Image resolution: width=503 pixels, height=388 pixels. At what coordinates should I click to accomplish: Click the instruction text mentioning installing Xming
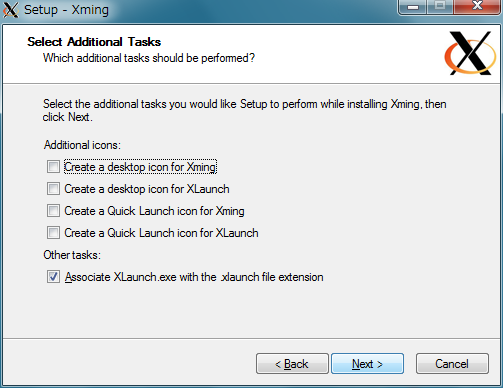[x=244, y=110]
